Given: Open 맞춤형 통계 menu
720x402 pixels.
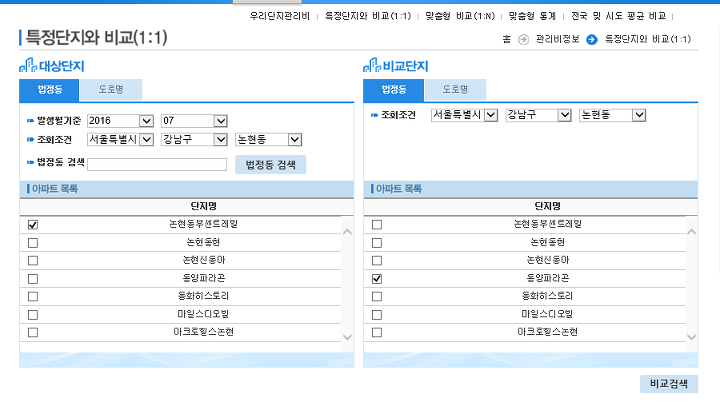Looking at the screenshot, I should click(532, 16).
